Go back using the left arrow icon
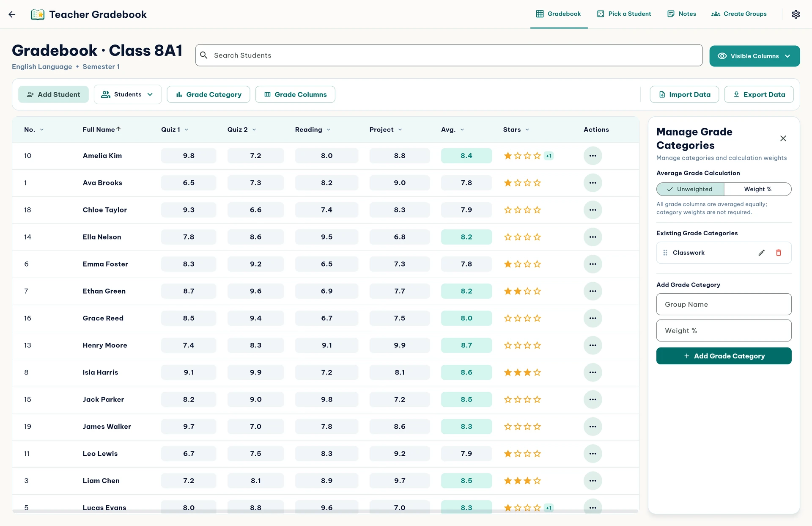This screenshot has height=526, width=812. tap(12, 14)
